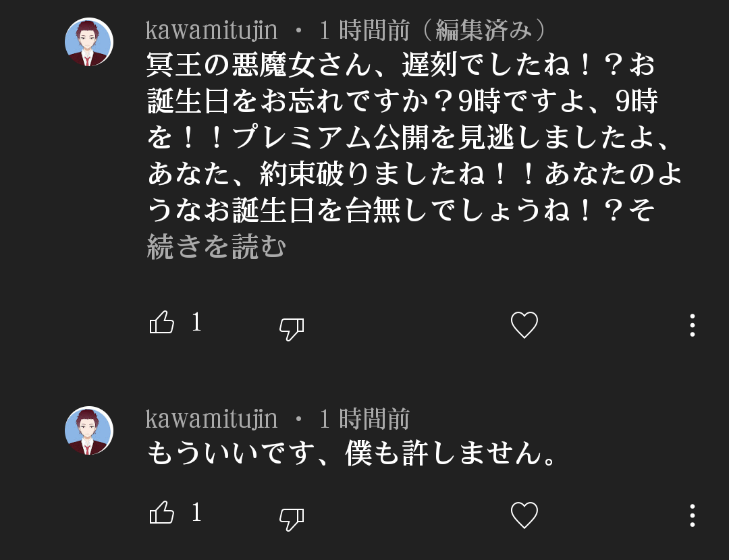Open the kawamitujin avatar on the first comment
Viewport: 729px width, 560px height.
coord(88,42)
